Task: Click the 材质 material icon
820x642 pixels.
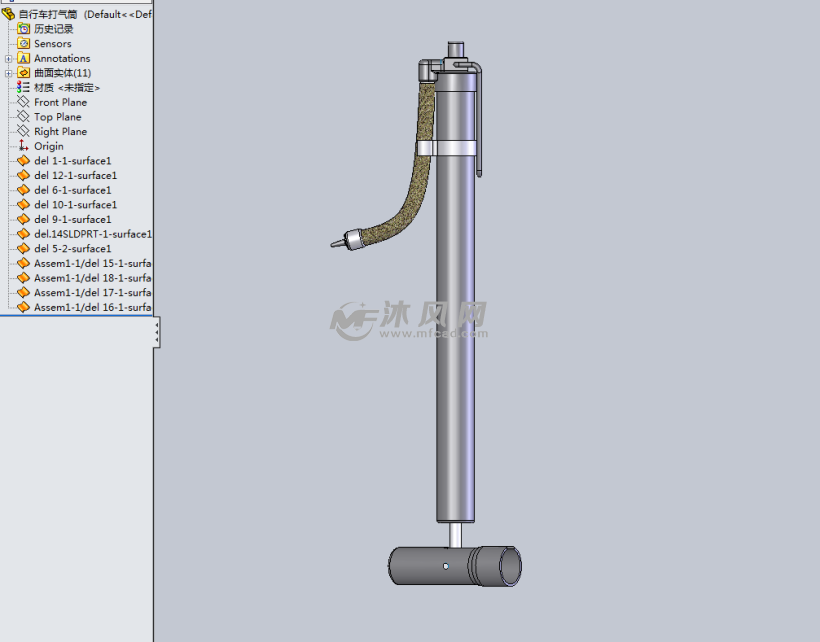Action: click(24, 88)
